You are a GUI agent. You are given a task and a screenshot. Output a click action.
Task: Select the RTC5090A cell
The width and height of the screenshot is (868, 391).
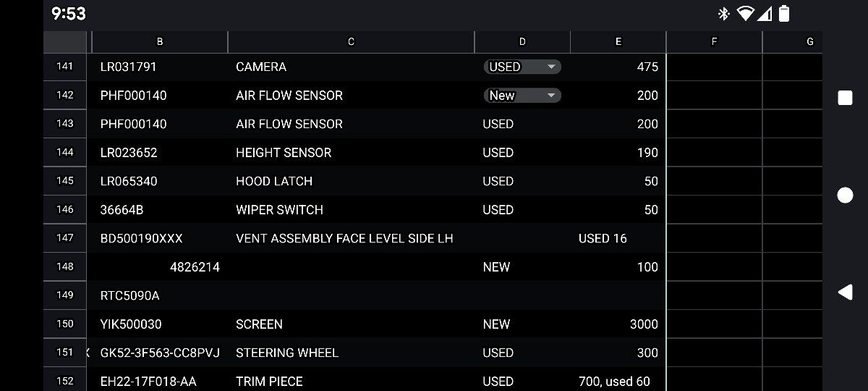159,295
